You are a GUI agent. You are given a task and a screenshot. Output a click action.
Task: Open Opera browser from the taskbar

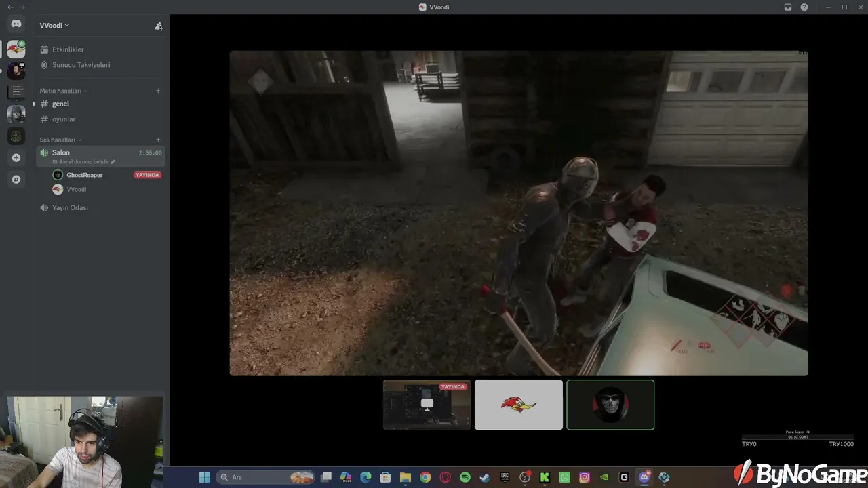click(446, 477)
